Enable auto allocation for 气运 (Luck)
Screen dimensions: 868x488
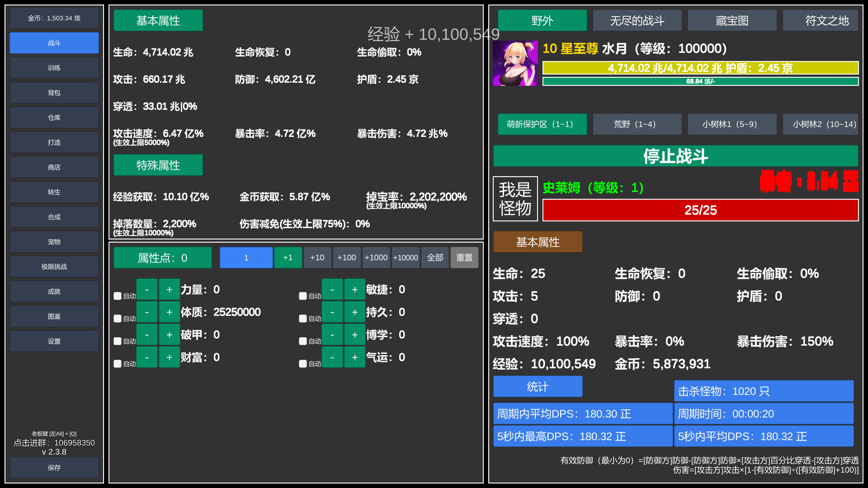303,364
